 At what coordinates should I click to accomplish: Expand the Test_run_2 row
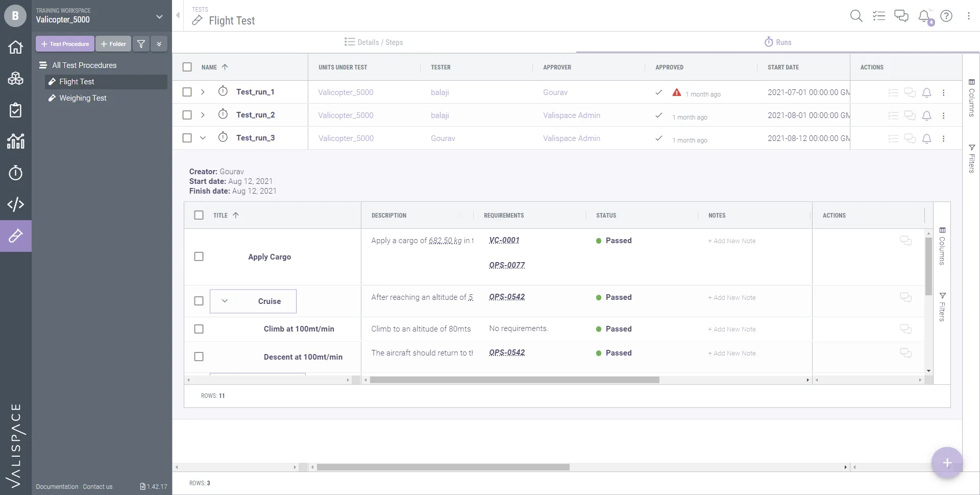(x=203, y=115)
